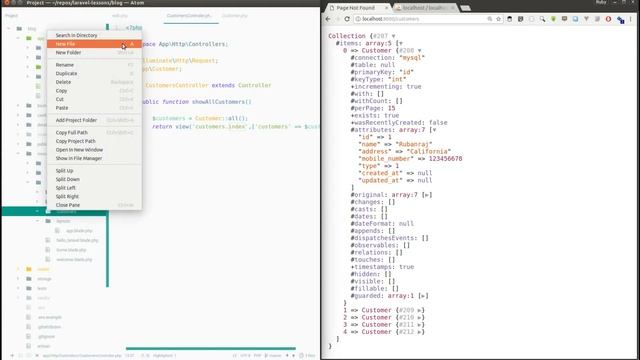Click the tree view vertical scrollbar
Screen dimensions: 640x360
pos(107,155)
